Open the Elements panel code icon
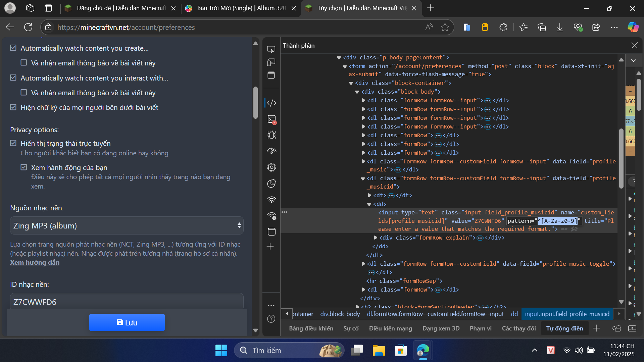The width and height of the screenshot is (644, 362). pos(271,103)
